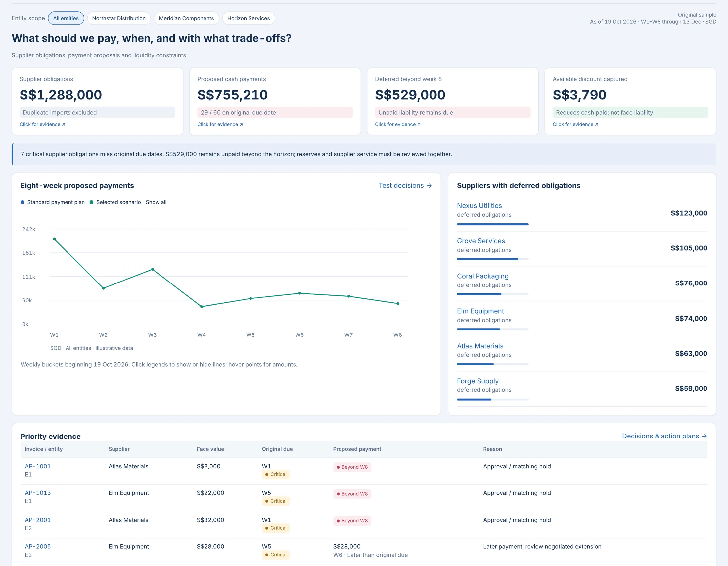
Task: Click the W8 data point on chart
Action: (x=398, y=303)
